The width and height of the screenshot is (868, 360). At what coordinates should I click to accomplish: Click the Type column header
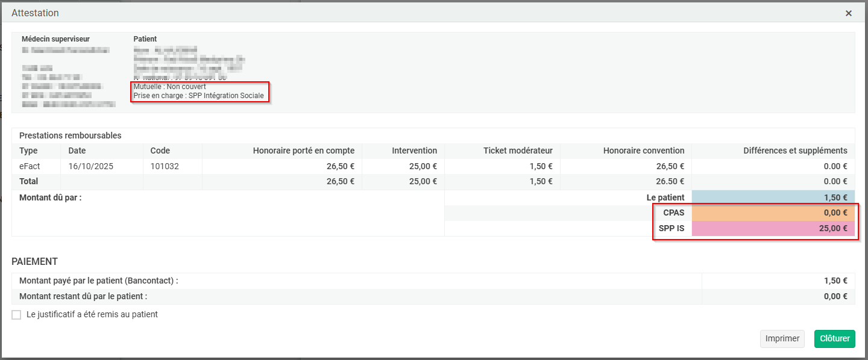click(28, 151)
